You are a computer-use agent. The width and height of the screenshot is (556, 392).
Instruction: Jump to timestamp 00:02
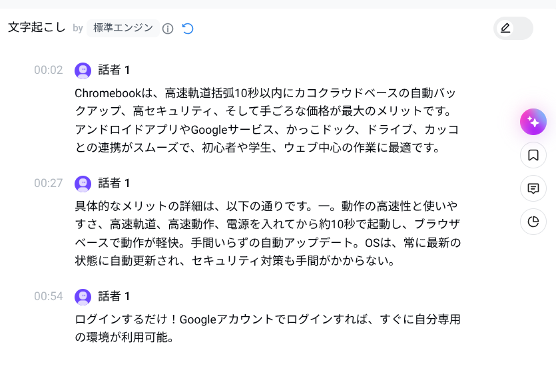click(x=49, y=71)
